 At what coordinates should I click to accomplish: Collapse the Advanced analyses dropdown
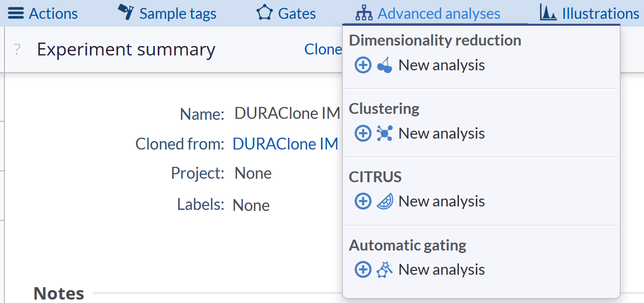[x=438, y=13]
